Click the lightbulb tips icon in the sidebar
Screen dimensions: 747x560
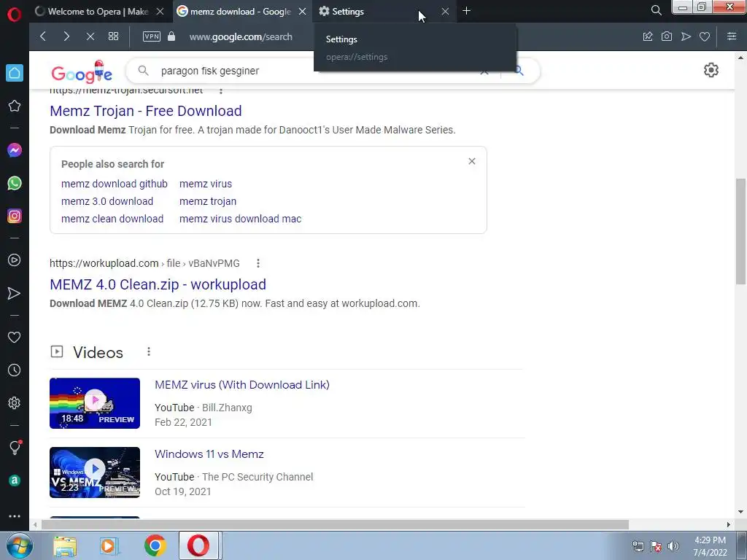point(15,447)
